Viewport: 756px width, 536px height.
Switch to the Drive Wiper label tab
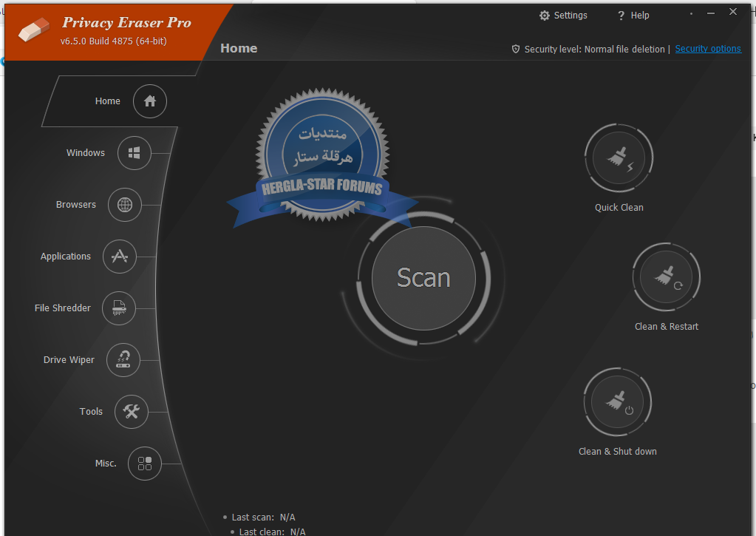69,360
